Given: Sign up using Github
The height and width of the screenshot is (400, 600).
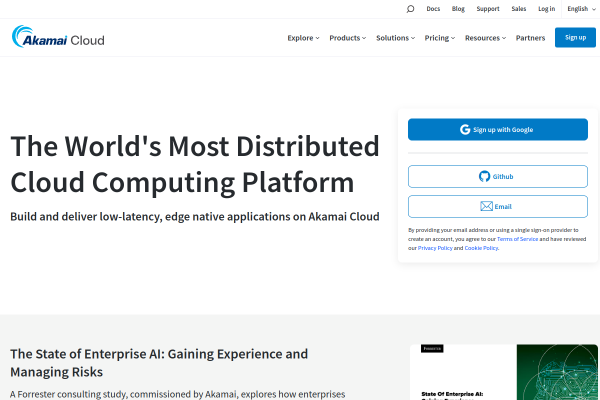Looking at the screenshot, I should (497, 176).
